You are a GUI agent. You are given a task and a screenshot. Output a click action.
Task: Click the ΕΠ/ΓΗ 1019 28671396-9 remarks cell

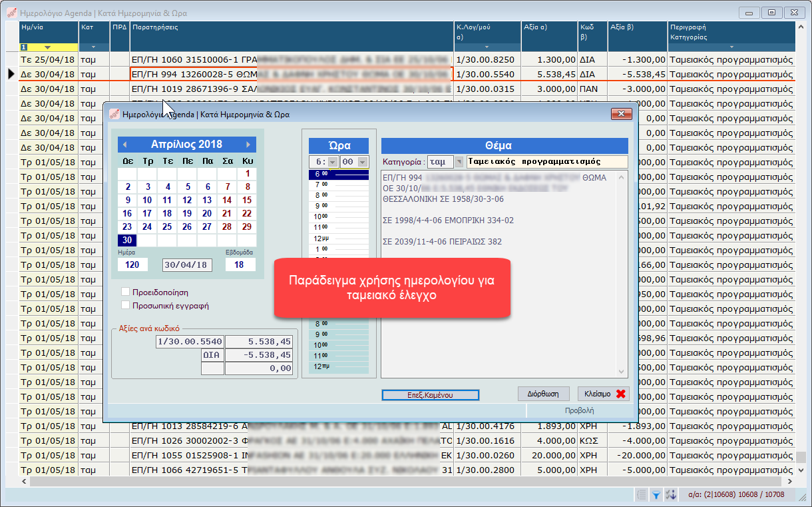[x=292, y=89]
